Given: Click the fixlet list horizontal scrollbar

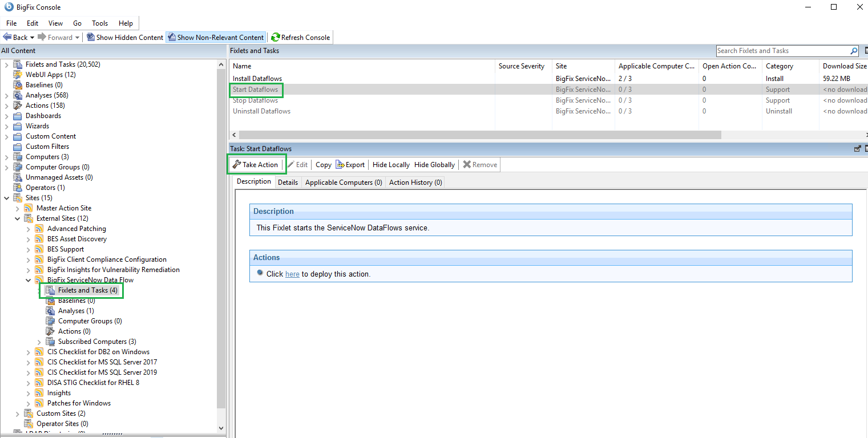Looking at the screenshot, I should point(480,135).
